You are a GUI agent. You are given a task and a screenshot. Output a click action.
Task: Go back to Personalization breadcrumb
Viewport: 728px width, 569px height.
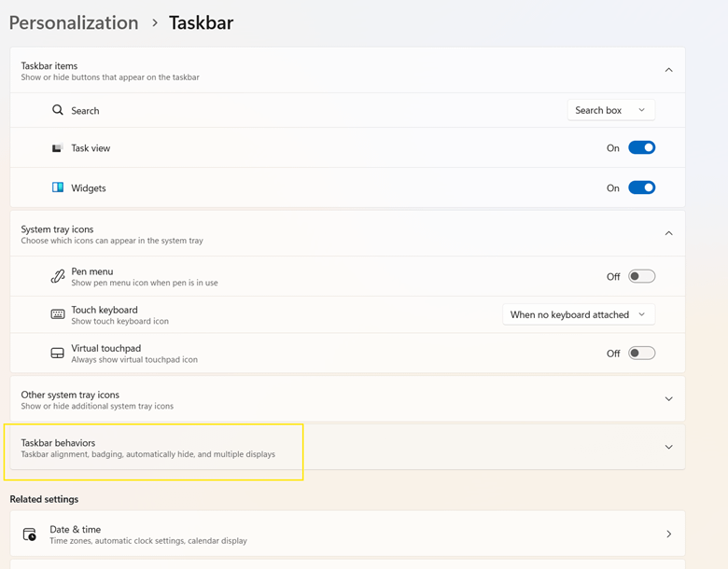[x=74, y=22]
